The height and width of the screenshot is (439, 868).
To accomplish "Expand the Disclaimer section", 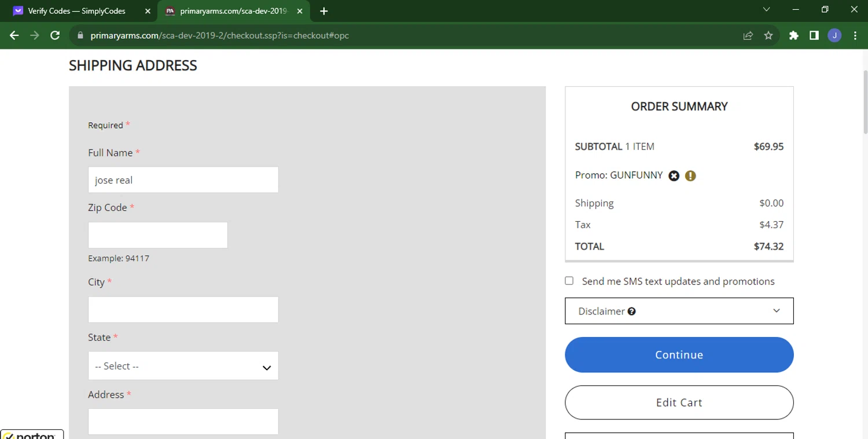I will [x=679, y=311].
